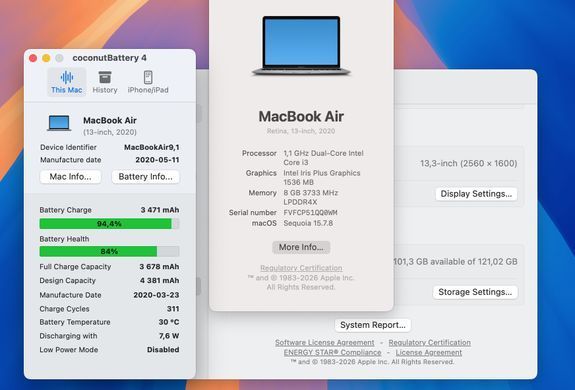The image size is (575, 390).
Task: Select the Battery Charge 3 471 mAh value
Action: 160,210
